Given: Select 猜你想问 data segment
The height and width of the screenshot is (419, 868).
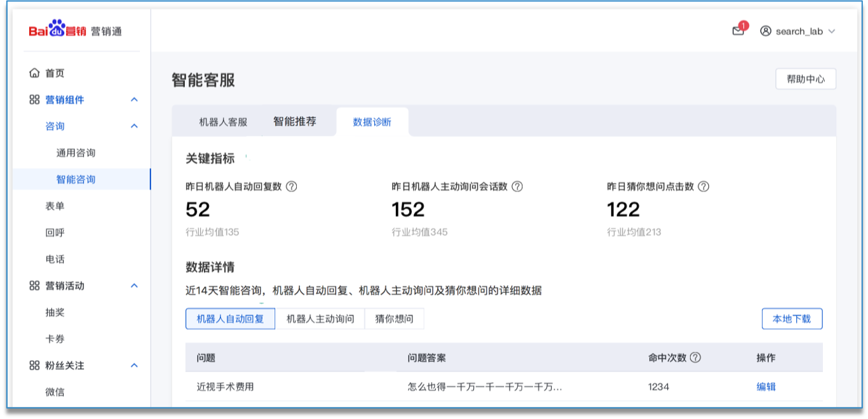Looking at the screenshot, I should 394,319.
